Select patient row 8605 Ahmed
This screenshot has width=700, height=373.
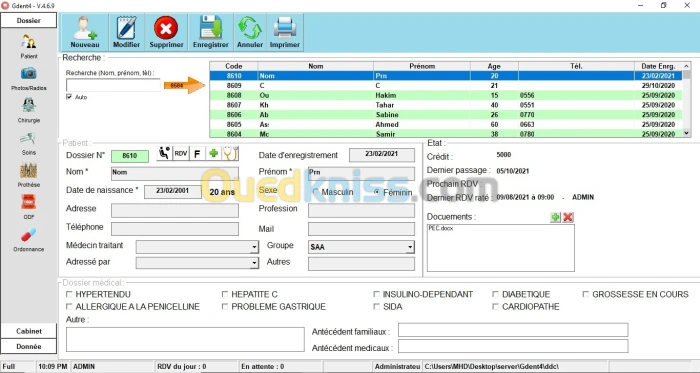446,124
